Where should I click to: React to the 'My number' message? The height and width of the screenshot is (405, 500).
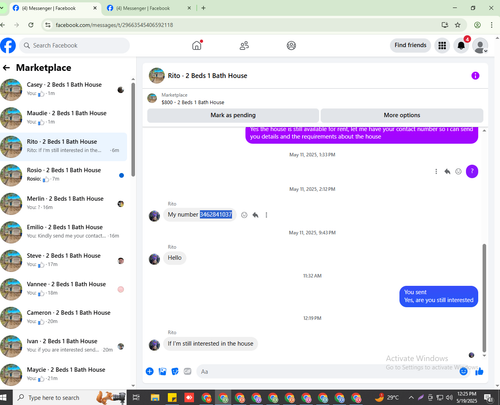[x=244, y=215]
